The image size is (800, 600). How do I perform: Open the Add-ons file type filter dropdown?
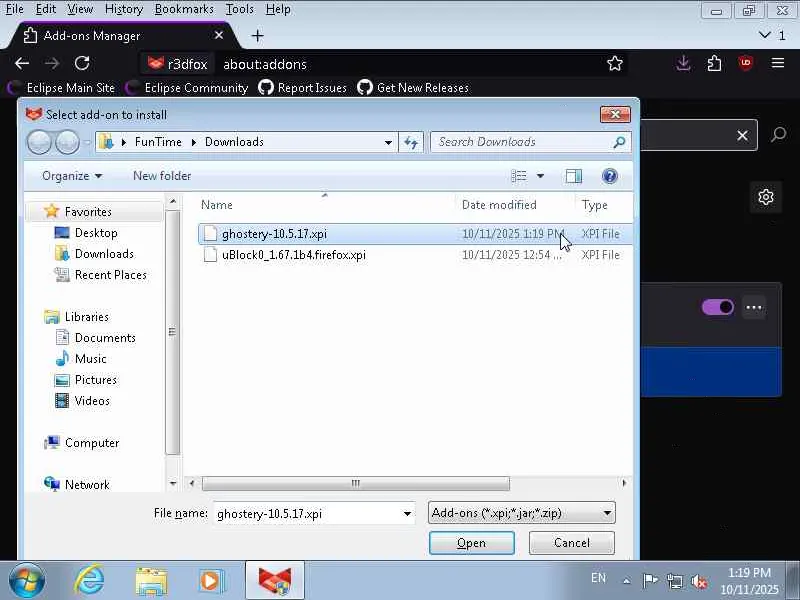pos(521,513)
